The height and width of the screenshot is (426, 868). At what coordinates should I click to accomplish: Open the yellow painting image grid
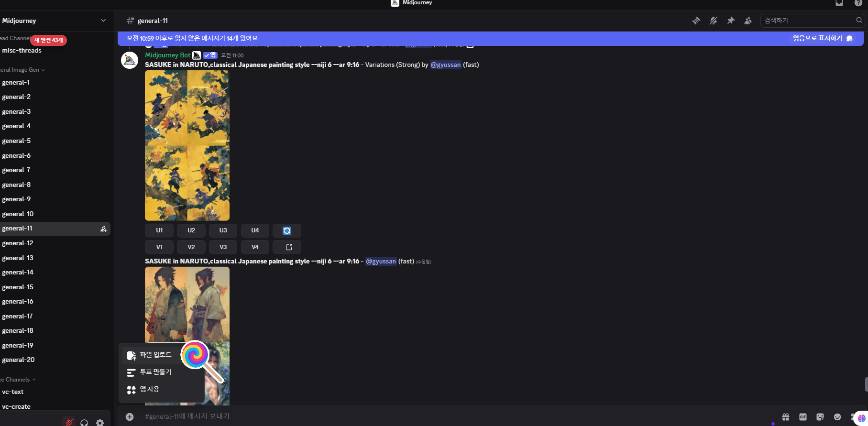point(187,145)
